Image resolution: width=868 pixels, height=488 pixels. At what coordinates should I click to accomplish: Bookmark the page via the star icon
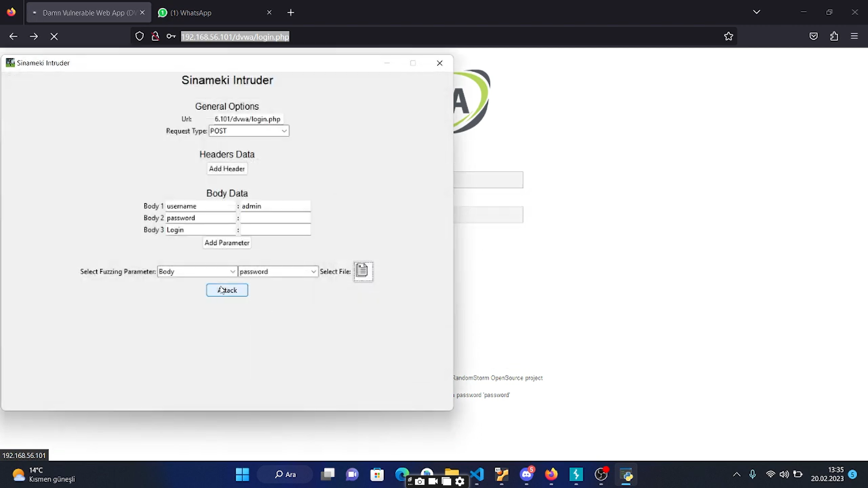click(728, 36)
